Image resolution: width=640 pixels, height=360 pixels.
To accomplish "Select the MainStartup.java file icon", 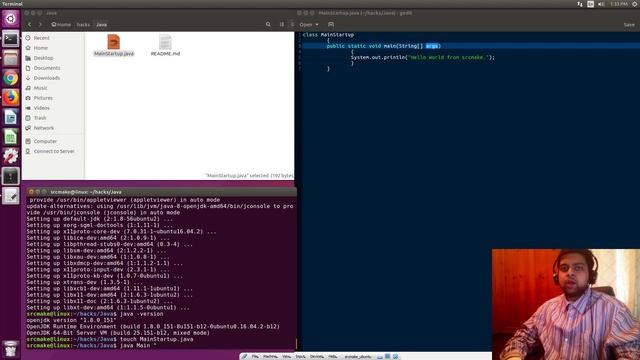I will click(x=113, y=42).
